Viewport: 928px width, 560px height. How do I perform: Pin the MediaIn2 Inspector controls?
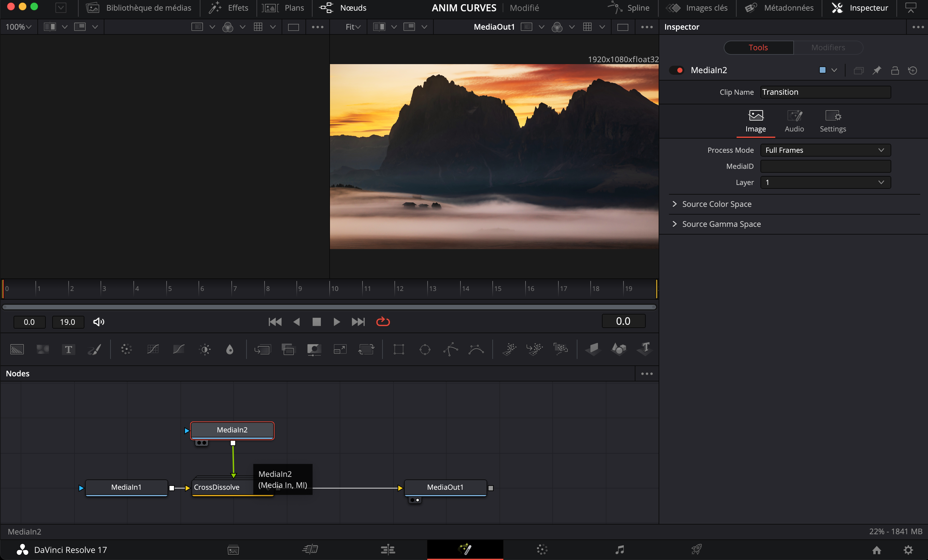click(877, 71)
